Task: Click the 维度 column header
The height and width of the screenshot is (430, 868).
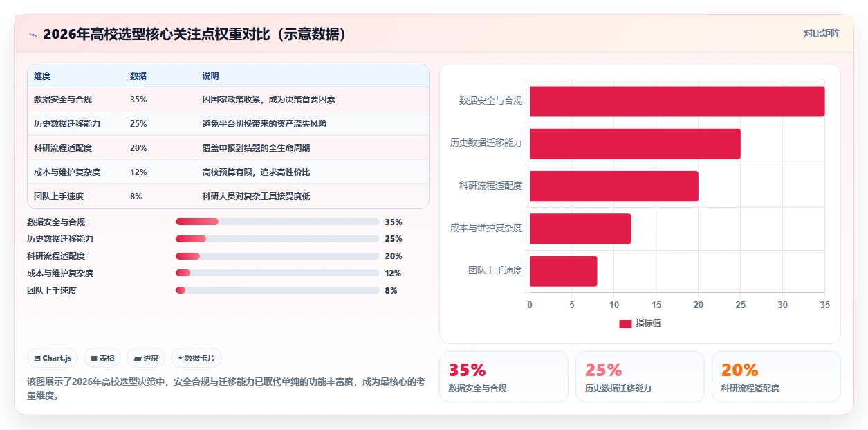Action: coord(42,76)
